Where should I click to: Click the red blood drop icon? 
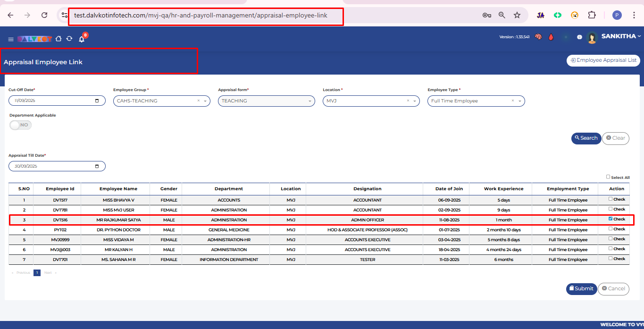(551, 37)
